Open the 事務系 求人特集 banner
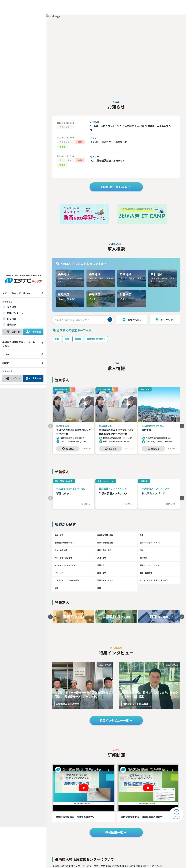This screenshot has height=868, width=186. [73, 617]
